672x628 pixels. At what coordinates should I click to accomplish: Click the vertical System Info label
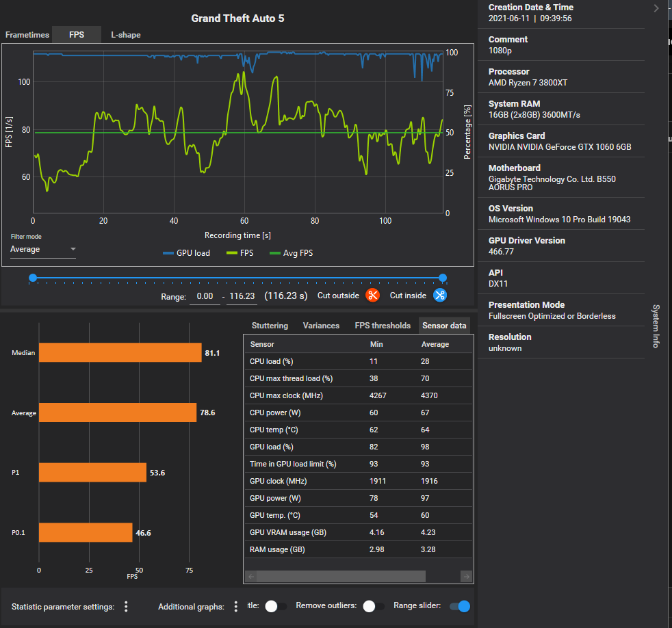tap(656, 326)
